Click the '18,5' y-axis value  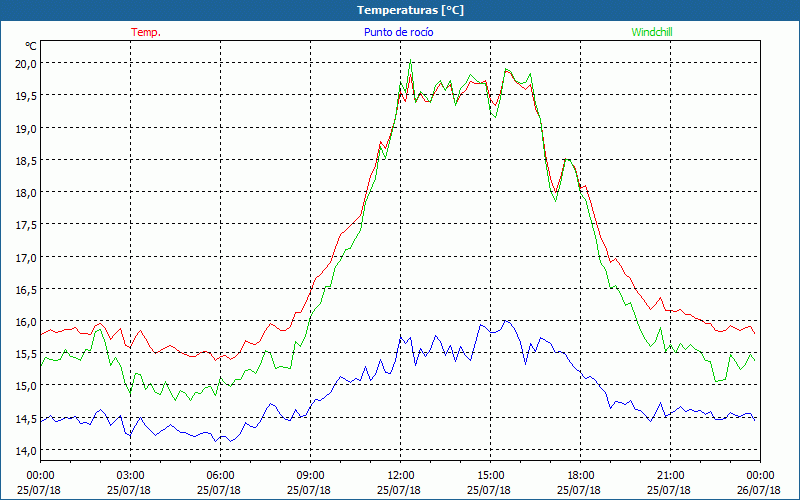26,160
